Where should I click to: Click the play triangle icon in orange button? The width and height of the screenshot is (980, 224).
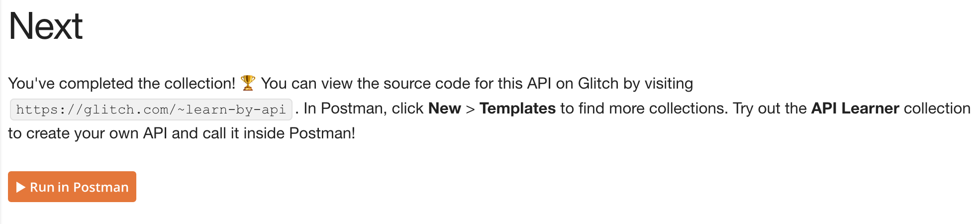[x=21, y=187]
